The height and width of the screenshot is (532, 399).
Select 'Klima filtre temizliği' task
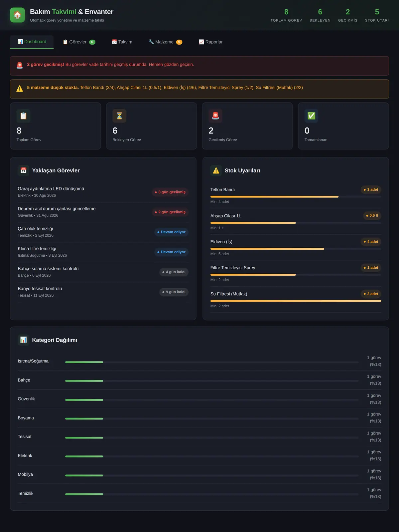click(103, 252)
